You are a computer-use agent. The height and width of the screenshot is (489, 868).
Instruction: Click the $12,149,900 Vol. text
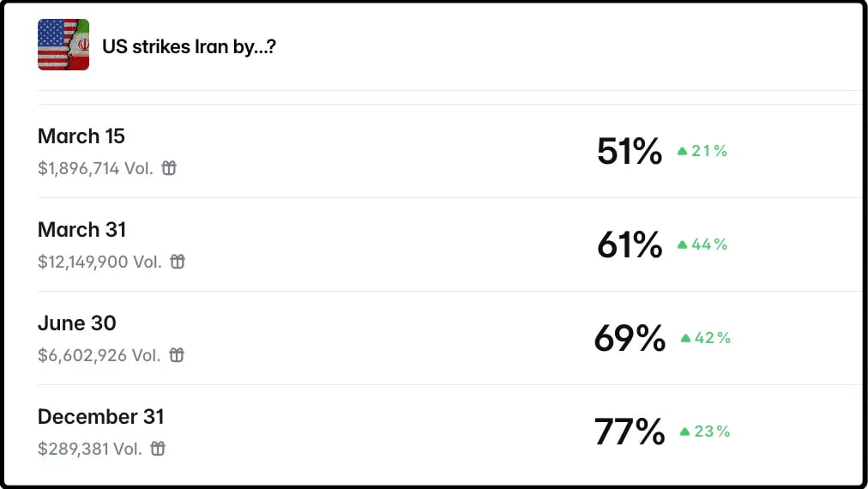tap(99, 262)
